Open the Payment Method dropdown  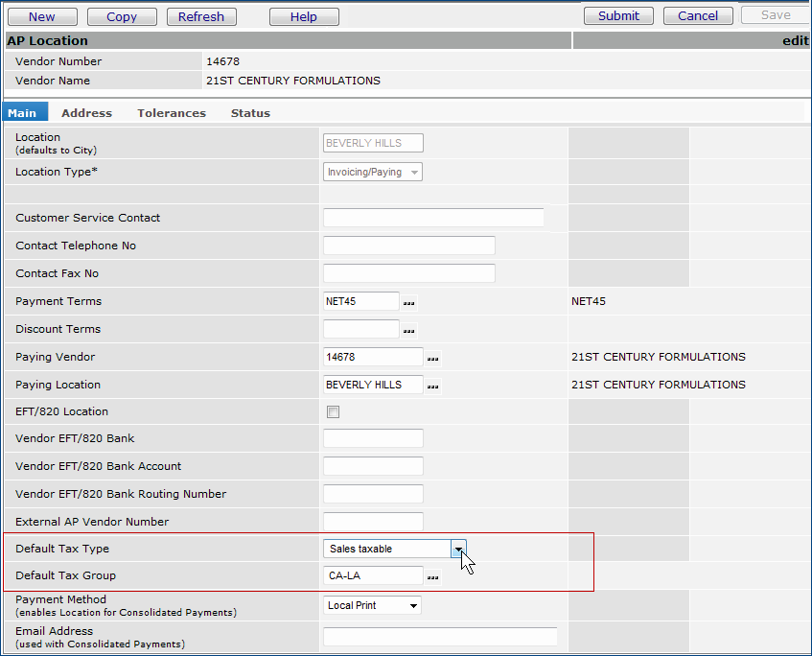413,605
